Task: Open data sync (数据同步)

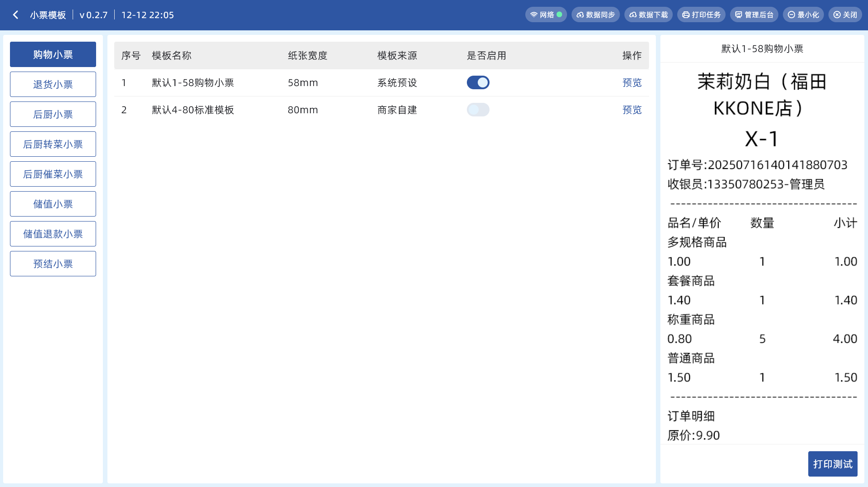Action: click(x=595, y=15)
